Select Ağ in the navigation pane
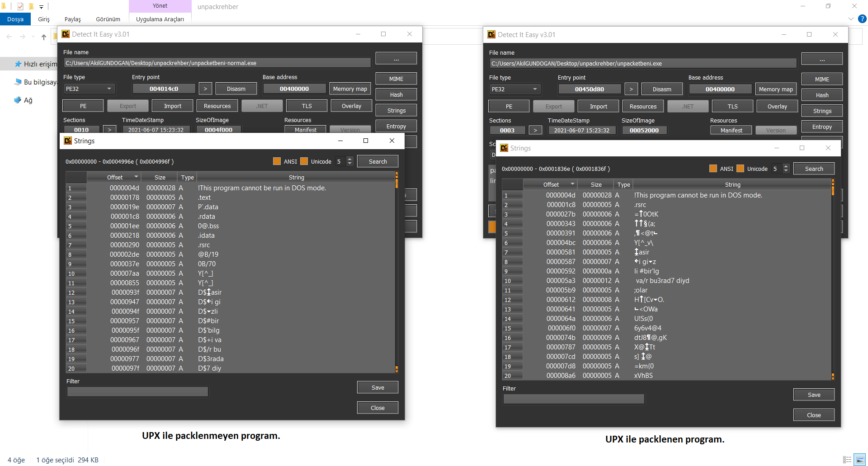Screen dimensions: 868x466 click(x=24, y=100)
